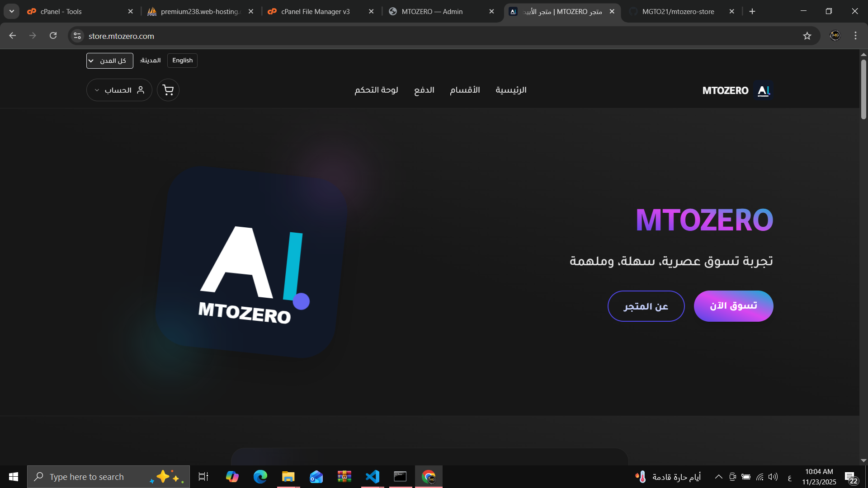Switch site language to English
This screenshot has height=488, width=868.
click(182, 61)
